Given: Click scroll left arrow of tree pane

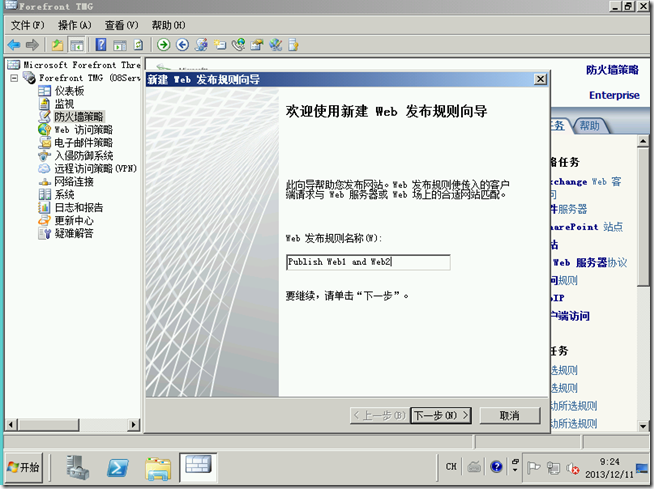Looking at the screenshot, I should tap(11, 425).
